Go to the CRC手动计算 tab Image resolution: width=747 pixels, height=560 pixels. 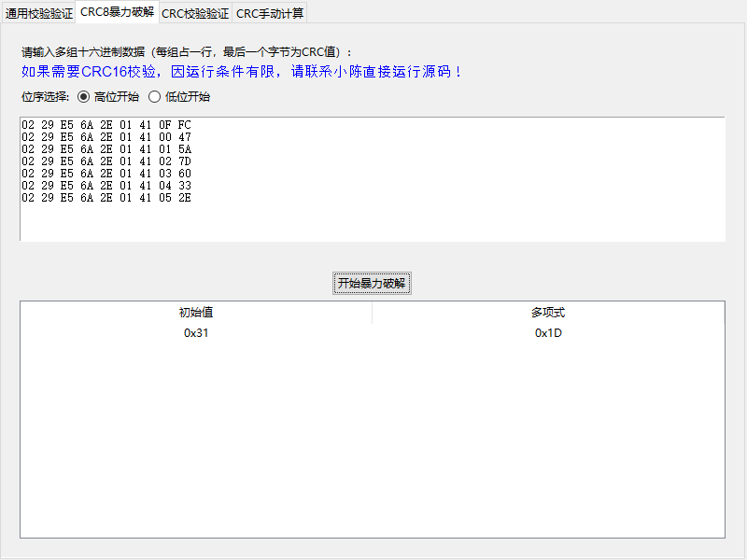click(270, 13)
